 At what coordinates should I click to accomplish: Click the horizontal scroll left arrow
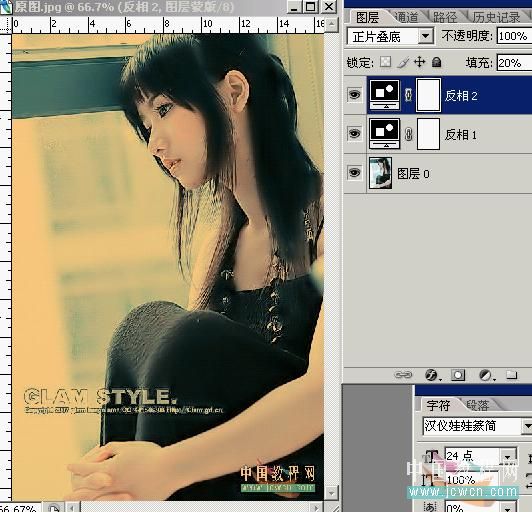pos(72,507)
